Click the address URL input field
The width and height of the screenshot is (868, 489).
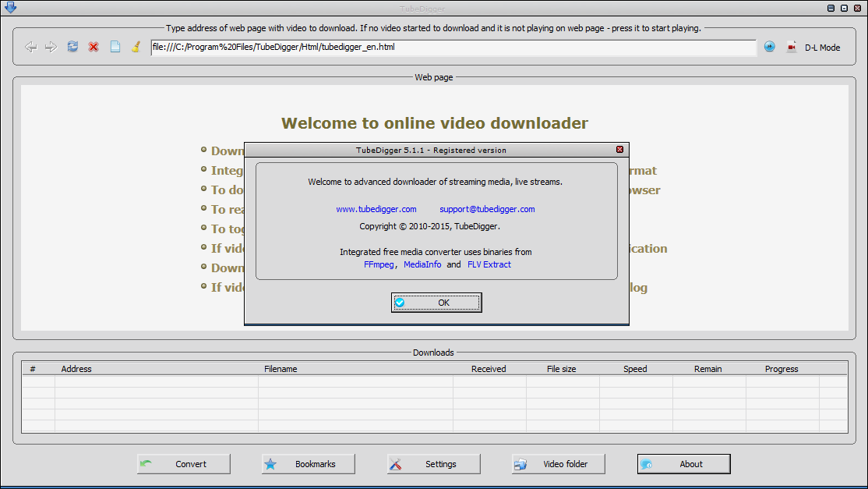(x=453, y=47)
